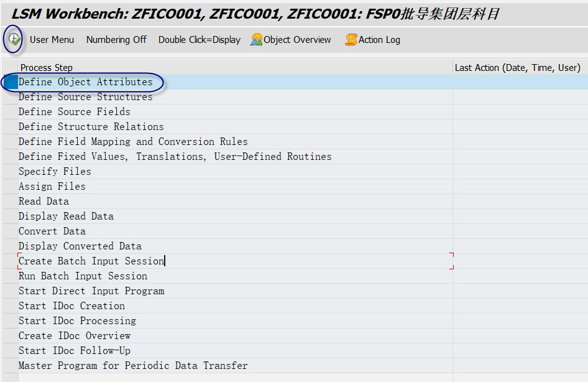
Task: Toggle Numbering Off in the toolbar
Action: pyautogui.click(x=116, y=39)
